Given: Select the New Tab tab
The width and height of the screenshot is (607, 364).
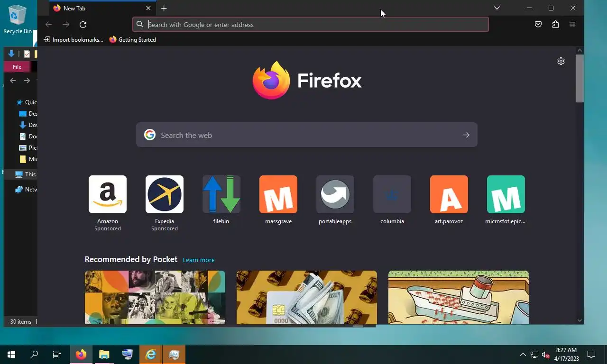Looking at the screenshot, I should (x=102, y=9).
